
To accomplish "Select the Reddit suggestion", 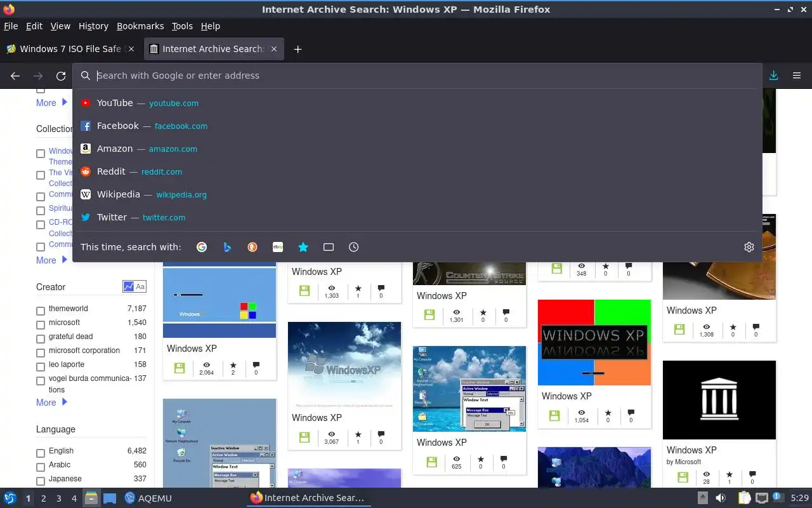I will tap(417, 171).
